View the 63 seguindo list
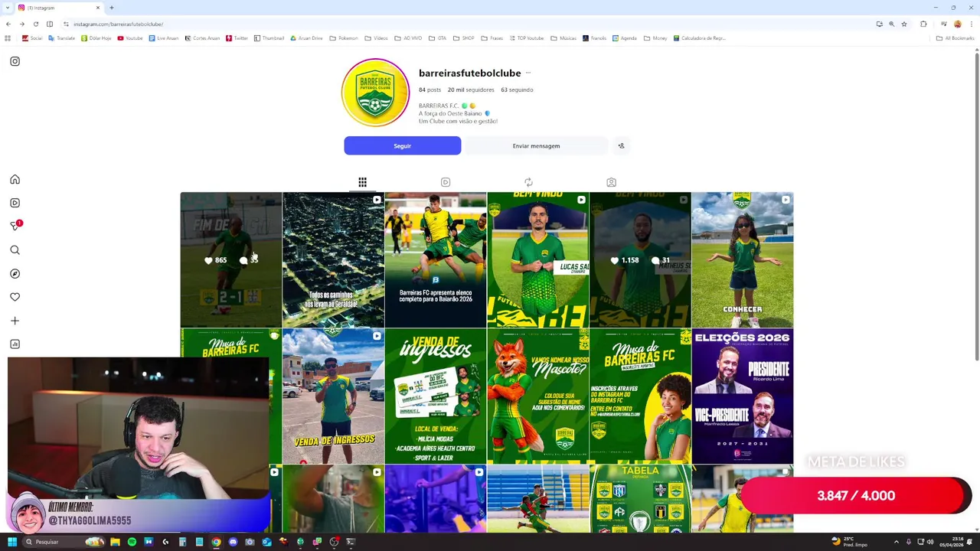The width and height of the screenshot is (980, 551). point(517,90)
